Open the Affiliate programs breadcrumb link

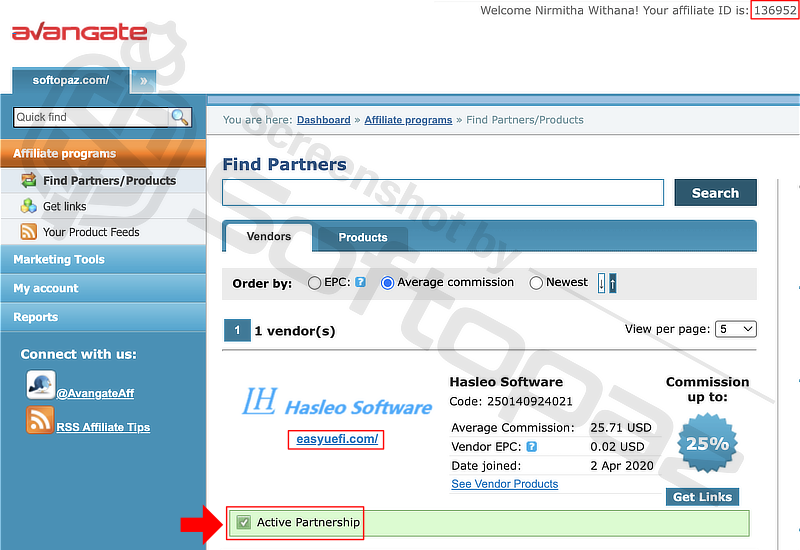408,120
